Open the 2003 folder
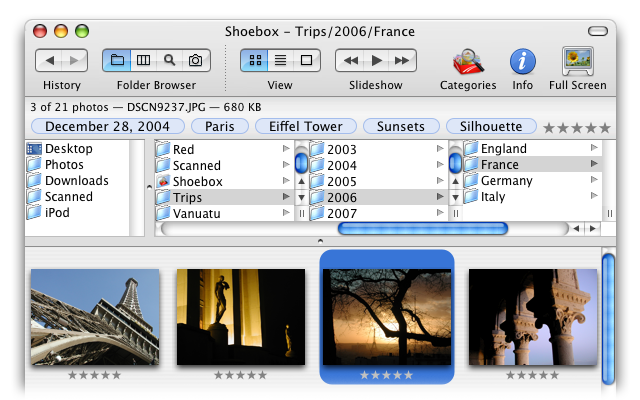The image size is (640, 400). pyautogui.click(x=342, y=149)
